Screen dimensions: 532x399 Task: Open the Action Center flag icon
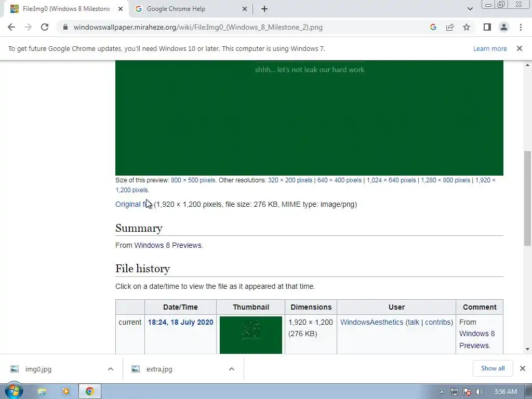coord(467,392)
